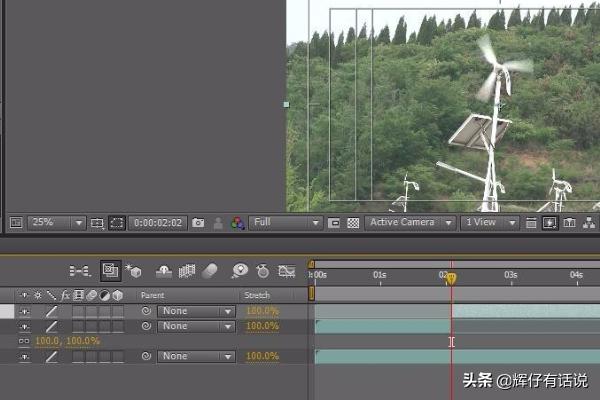Enable the 3D layer checkbox on the first layer
600x400 pixels.
(118, 312)
